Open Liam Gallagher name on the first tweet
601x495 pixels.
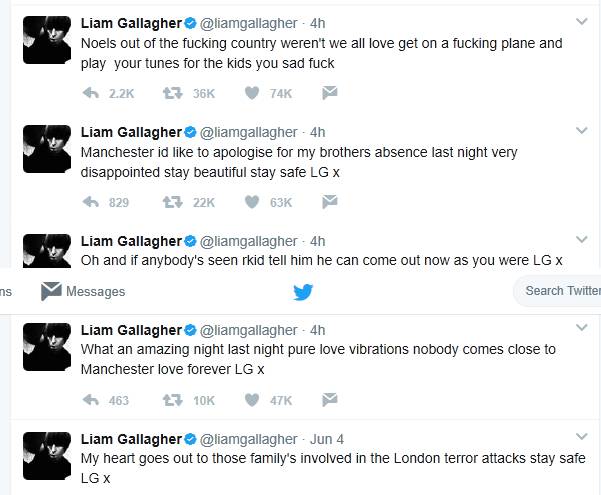[x=130, y=22]
